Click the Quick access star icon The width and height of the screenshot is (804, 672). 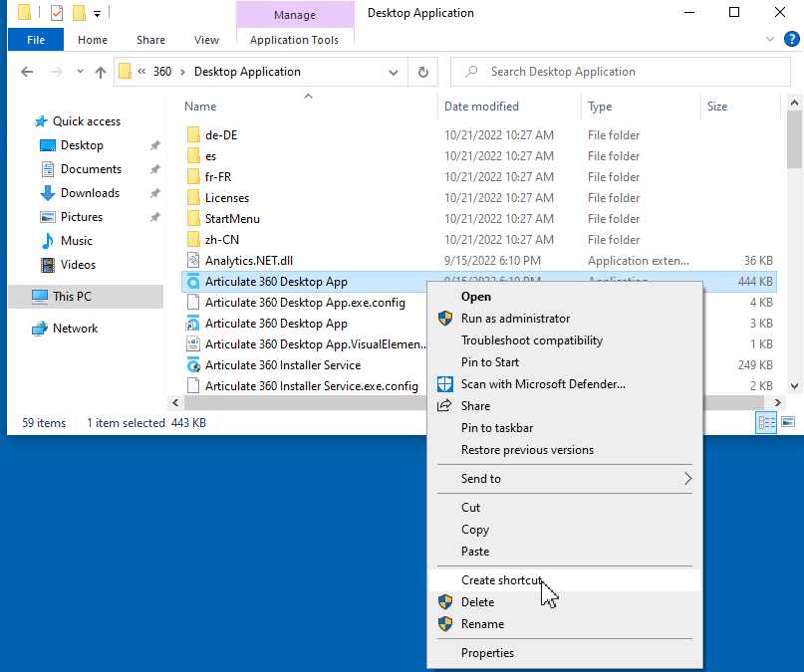pyautogui.click(x=41, y=121)
